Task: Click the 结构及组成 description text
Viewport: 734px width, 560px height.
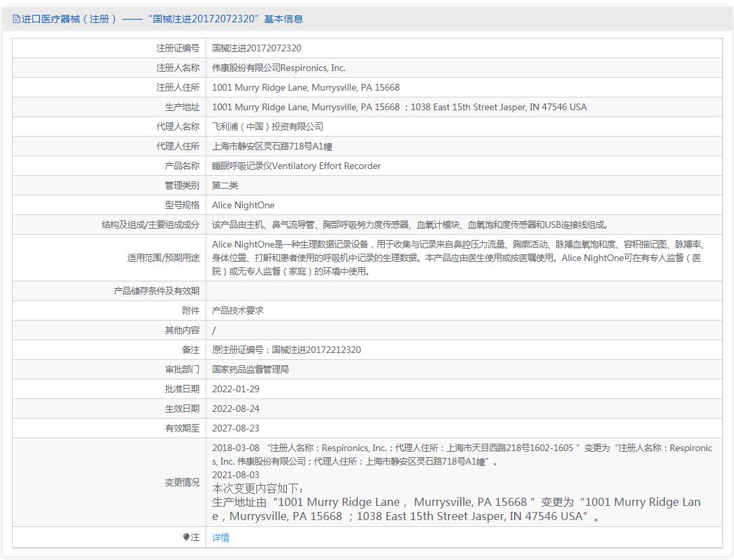Action: [411, 225]
